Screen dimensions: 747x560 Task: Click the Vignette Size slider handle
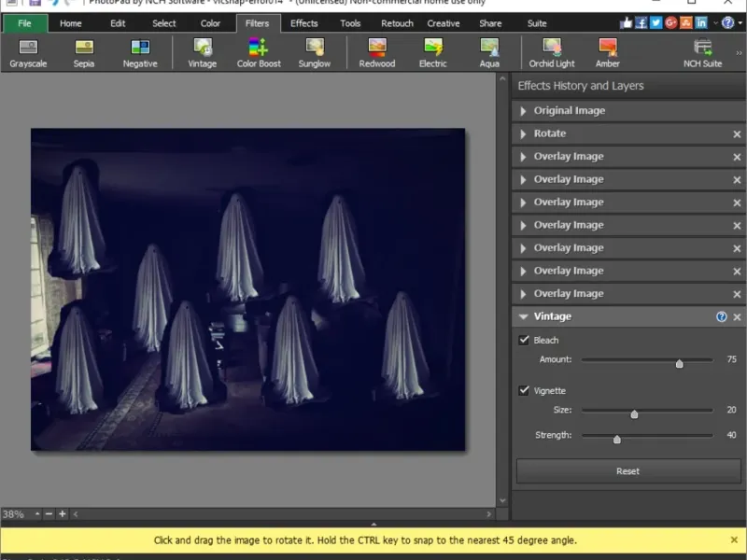point(634,414)
